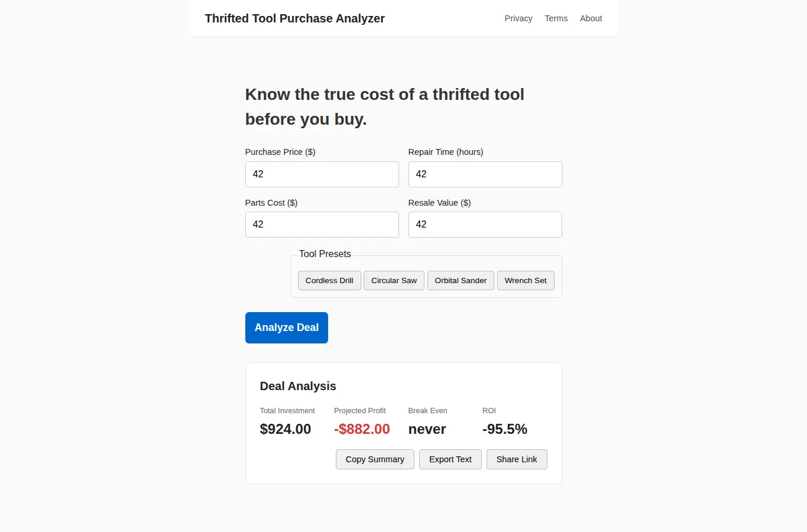This screenshot has width=807, height=532.
Task: Click the Projected Profit label
Action: point(360,411)
